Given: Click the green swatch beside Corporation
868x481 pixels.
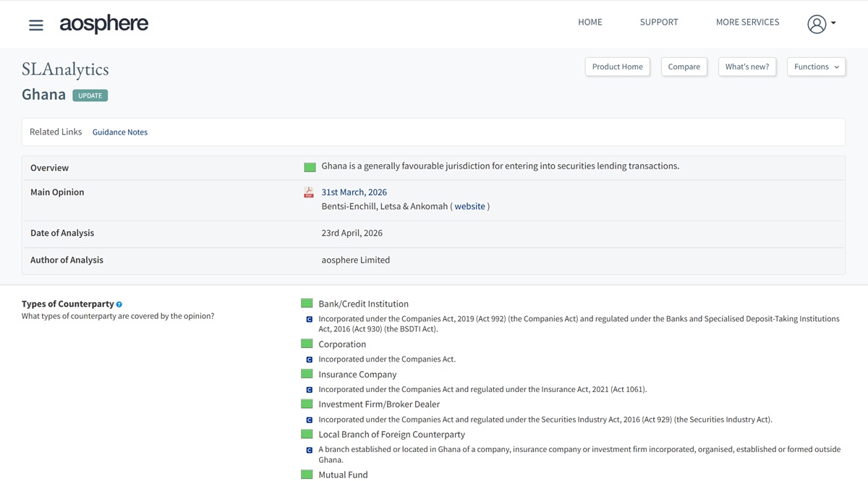Looking at the screenshot, I should pos(307,344).
